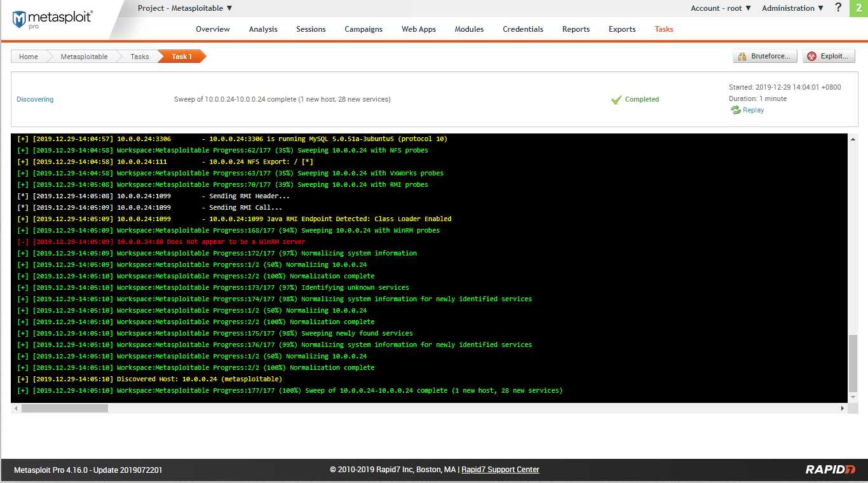Image resolution: width=868 pixels, height=483 pixels.
Task: Open the Campaigns tab
Action: coord(363,29)
